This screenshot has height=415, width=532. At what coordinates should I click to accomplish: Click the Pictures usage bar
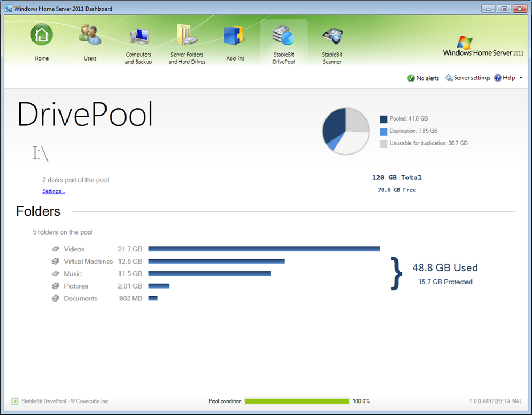(159, 286)
